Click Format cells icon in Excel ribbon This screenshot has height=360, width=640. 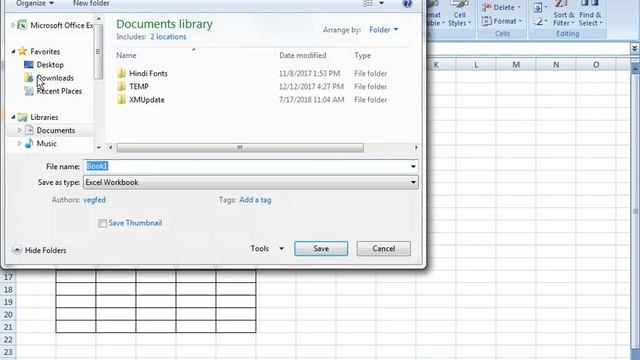tap(486, 21)
